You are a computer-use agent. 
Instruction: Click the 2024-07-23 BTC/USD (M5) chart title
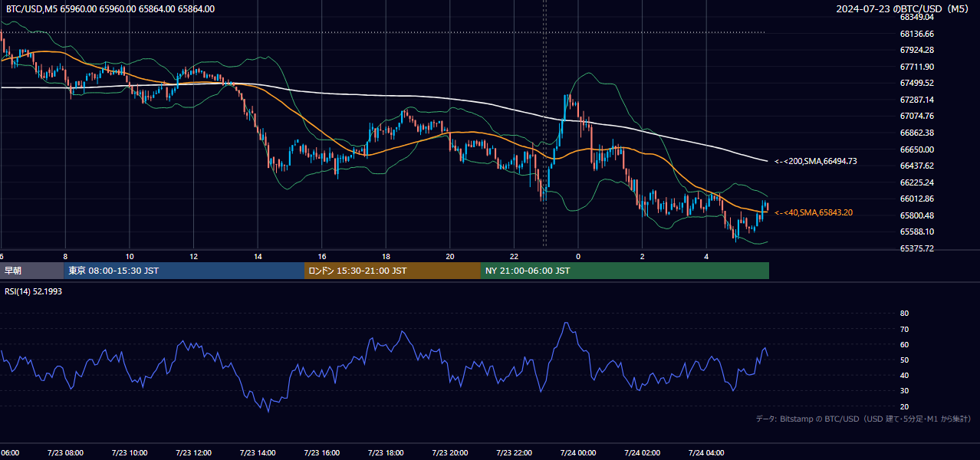click(905, 9)
